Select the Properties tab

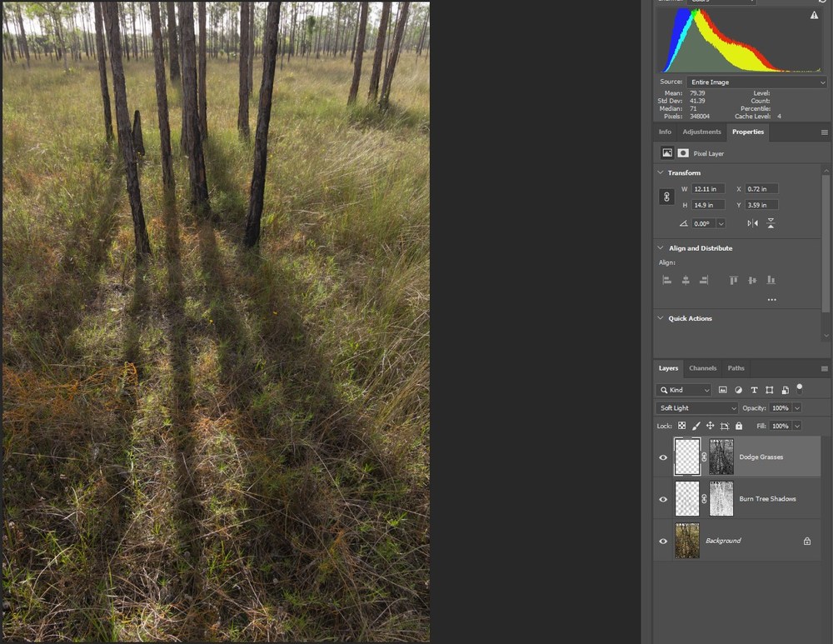click(x=748, y=132)
